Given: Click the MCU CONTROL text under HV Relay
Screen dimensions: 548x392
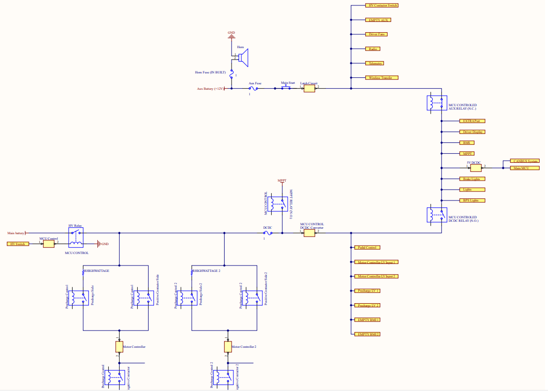Looking at the screenshot, I should click(77, 253).
